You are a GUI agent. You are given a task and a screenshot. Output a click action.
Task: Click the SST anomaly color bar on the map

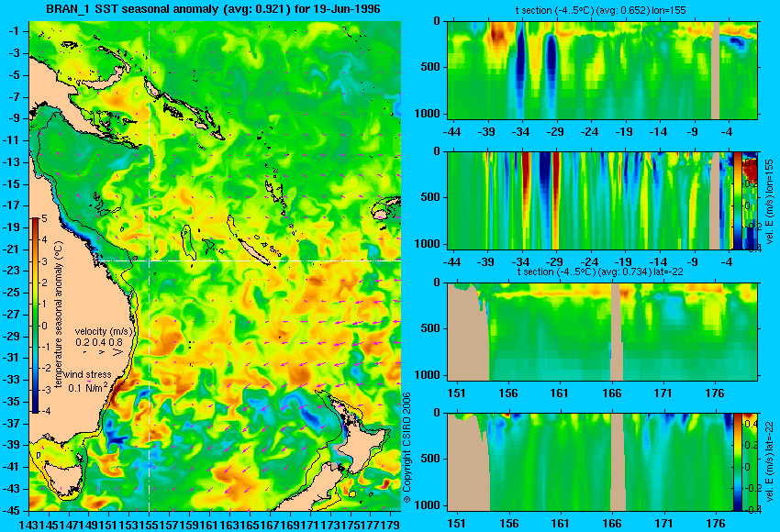(x=35, y=316)
